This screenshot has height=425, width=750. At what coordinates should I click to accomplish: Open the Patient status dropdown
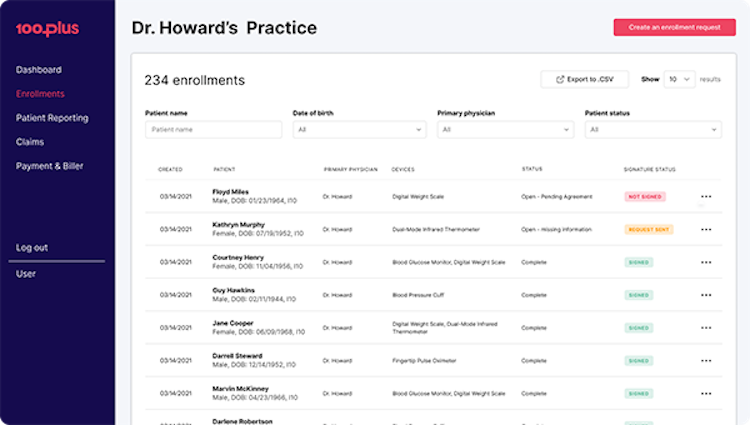pos(652,130)
